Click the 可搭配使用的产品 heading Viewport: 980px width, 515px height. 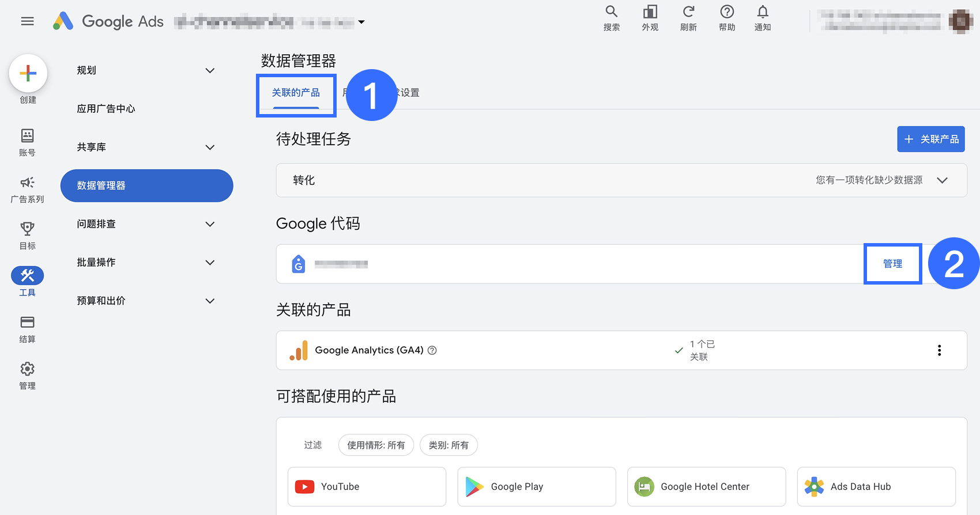[x=336, y=396]
